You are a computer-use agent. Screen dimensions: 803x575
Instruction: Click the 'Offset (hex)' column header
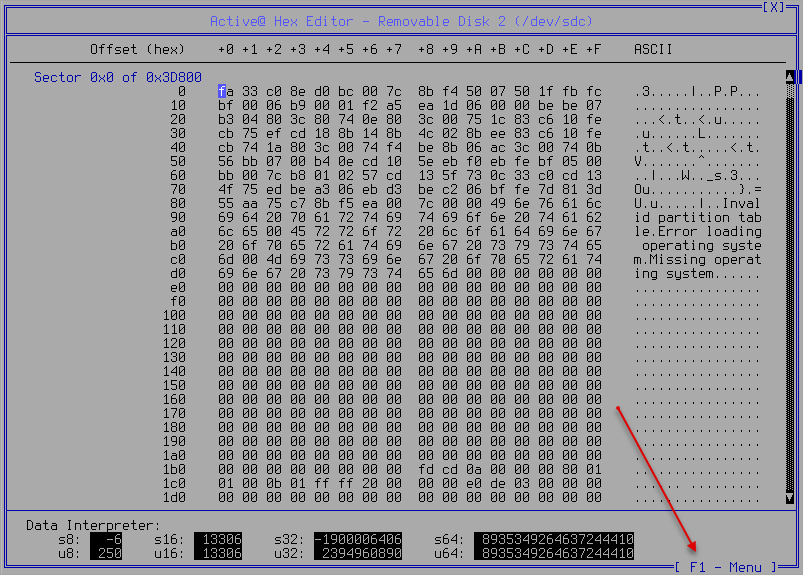(x=137, y=49)
